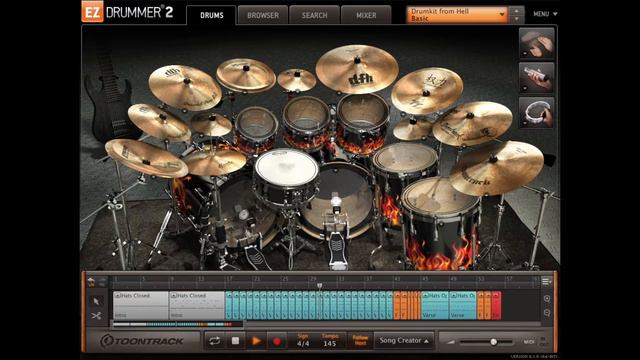
Task: Hit the ride cymbal on the right
Action: (x=472, y=123)
